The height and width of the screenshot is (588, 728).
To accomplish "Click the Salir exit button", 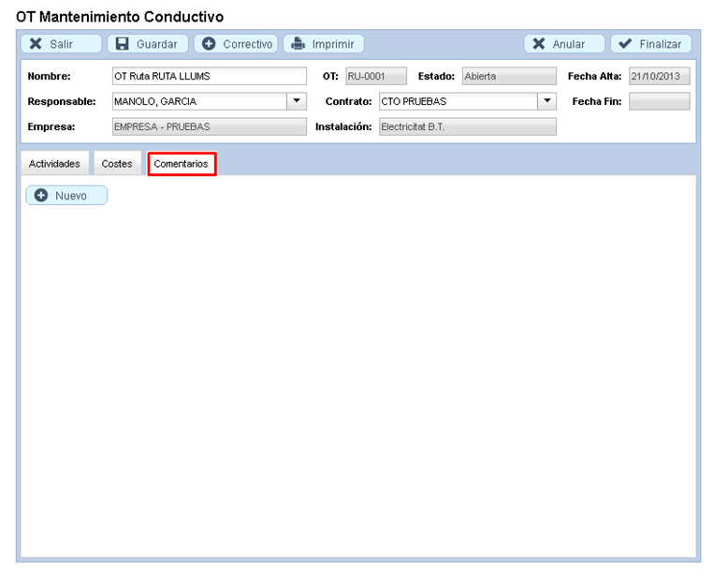I will [x=61, y=44].
